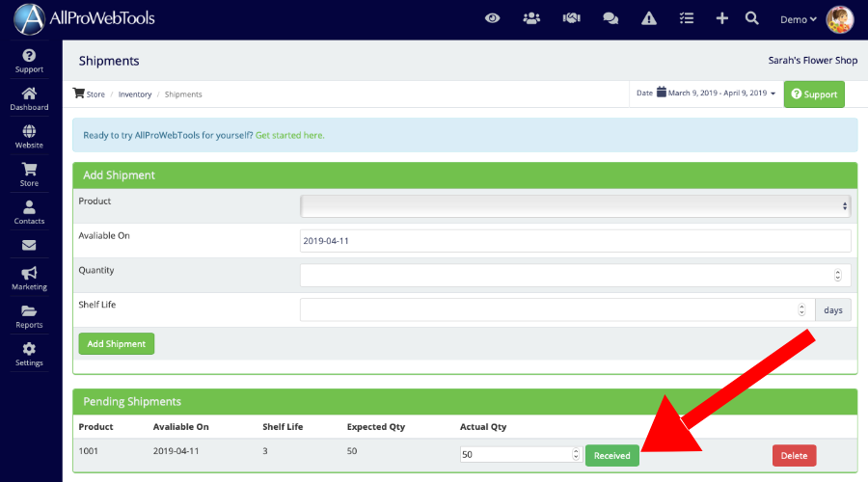The width and height of the screenshot is (868, 482).
Task: Go to Dashboard in sidebar
Action: coord(29,99)
